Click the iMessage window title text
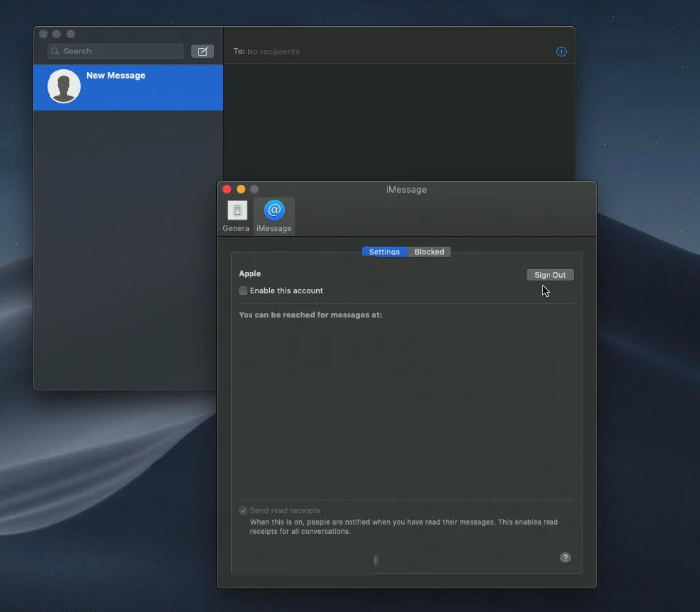 coord(406,190)
